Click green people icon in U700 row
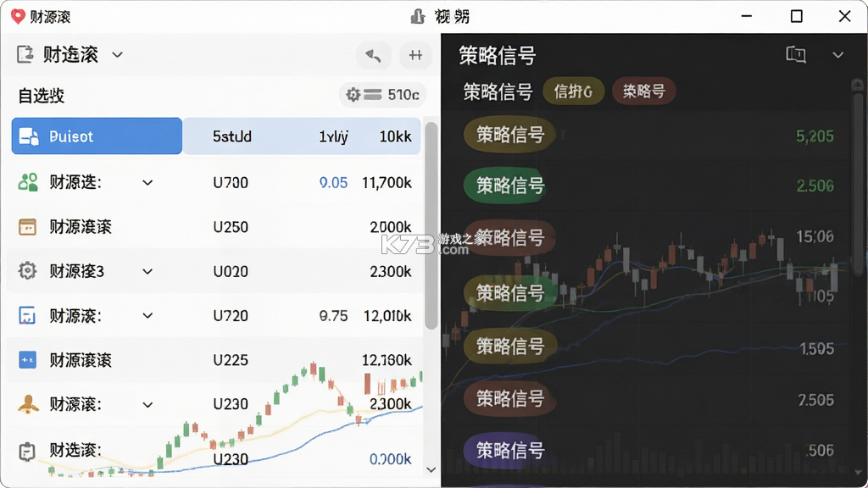868x488 pixels. pyautogui.click(x=28, y=182)
